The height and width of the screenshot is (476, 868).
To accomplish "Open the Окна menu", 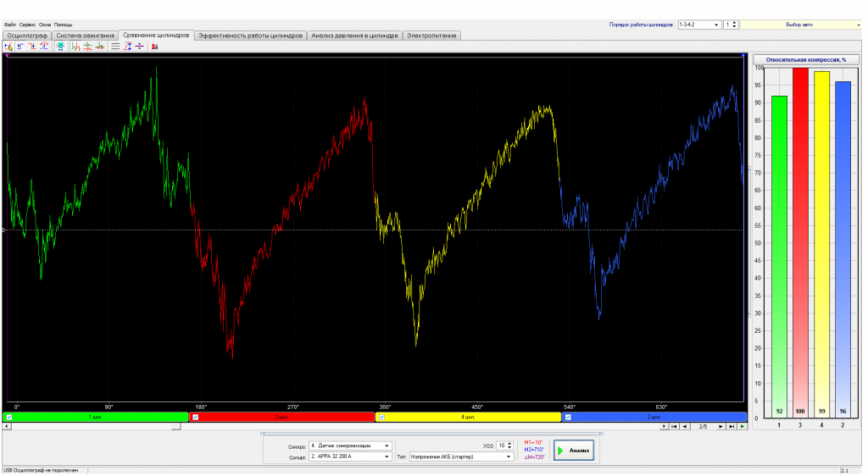I will click(45, 25).
